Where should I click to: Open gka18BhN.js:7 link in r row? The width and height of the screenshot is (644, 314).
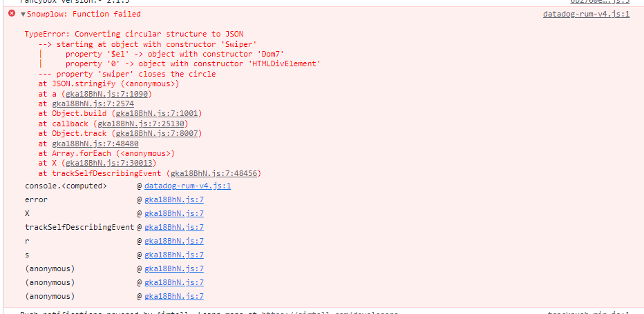tap(174, 241)
